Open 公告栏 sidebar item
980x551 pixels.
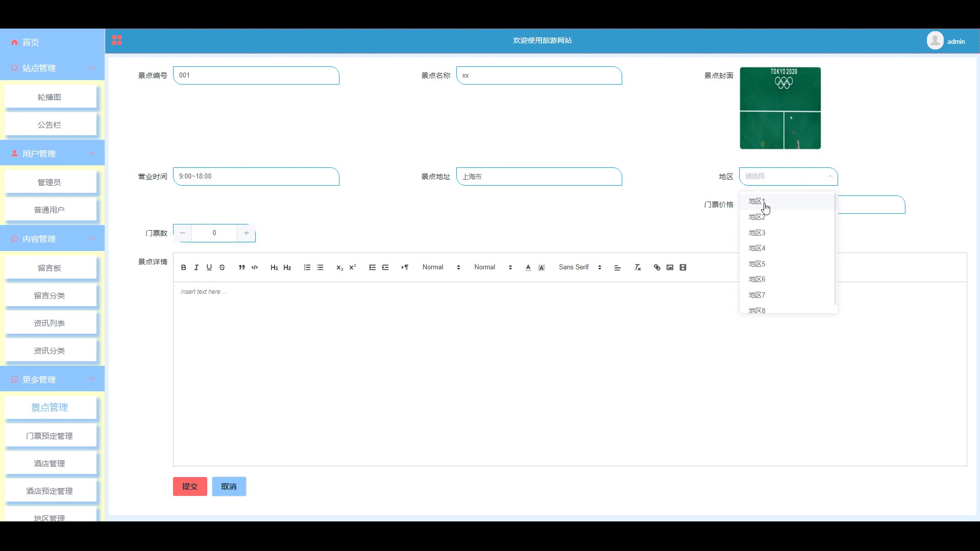50,124
